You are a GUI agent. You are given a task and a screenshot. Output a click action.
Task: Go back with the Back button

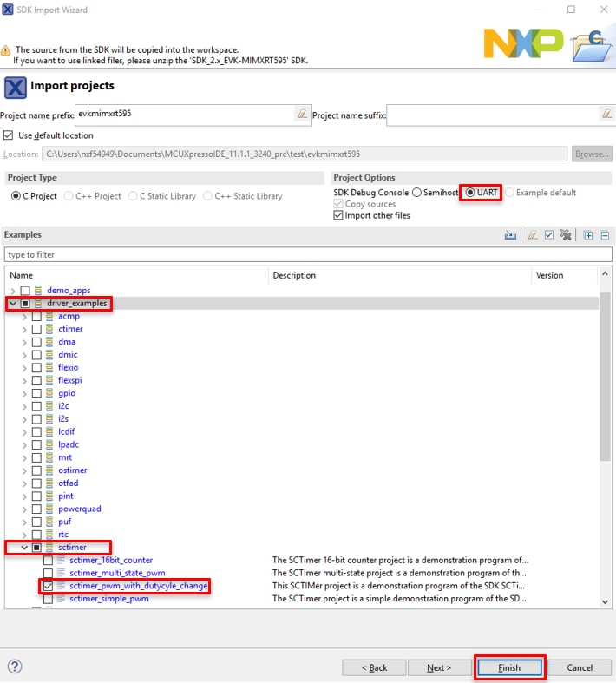374,667
